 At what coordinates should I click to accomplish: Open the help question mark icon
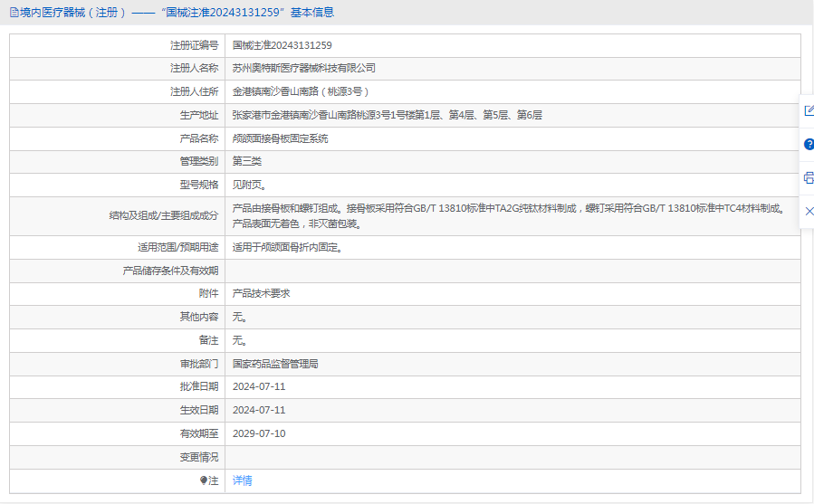tap(809, 144)
